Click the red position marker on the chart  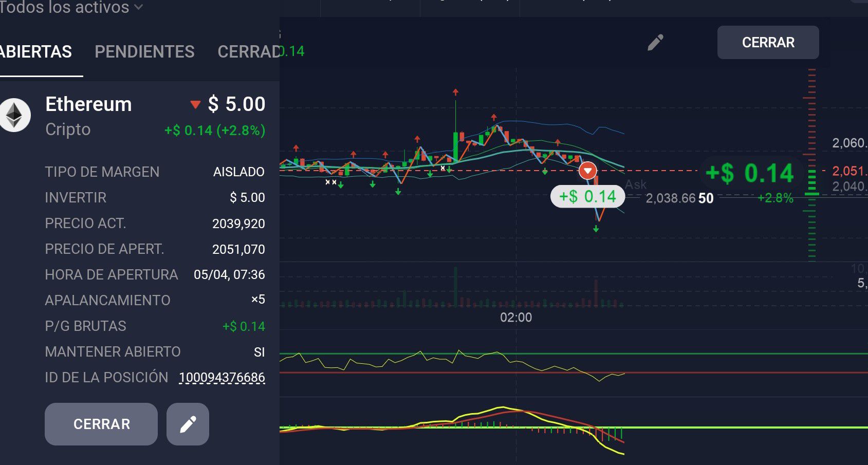(587, 171)
